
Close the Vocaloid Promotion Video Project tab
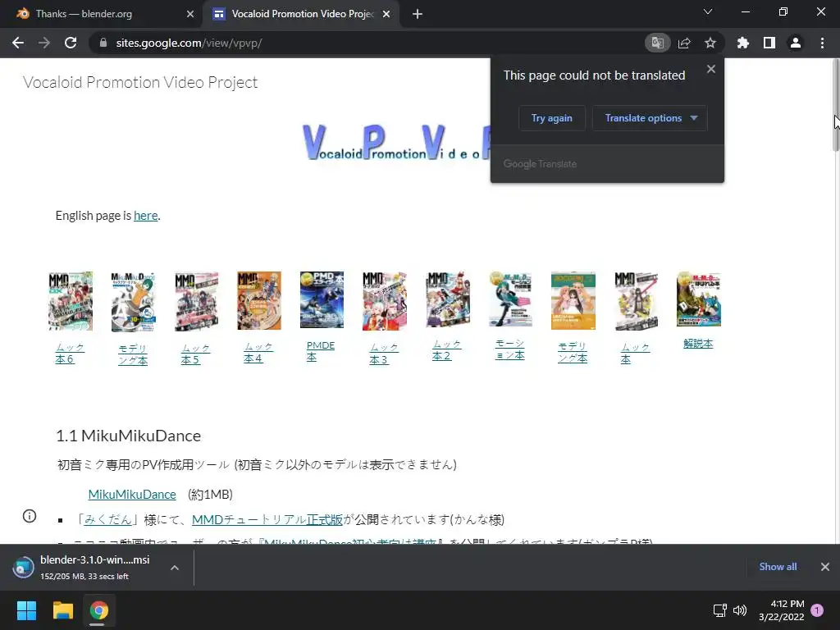click(x=386, y=14)
